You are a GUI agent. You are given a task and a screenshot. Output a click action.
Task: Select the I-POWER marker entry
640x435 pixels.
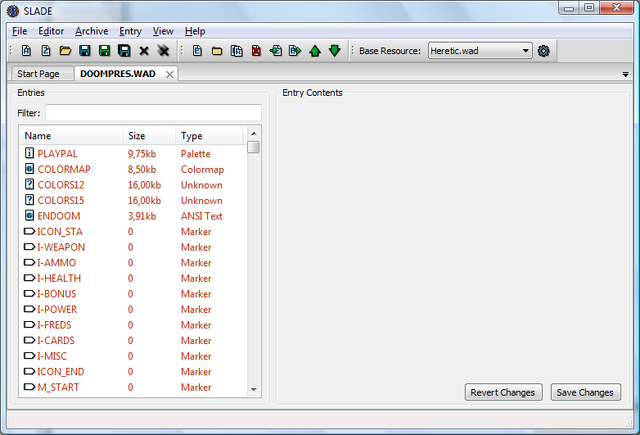coord(133,309)
